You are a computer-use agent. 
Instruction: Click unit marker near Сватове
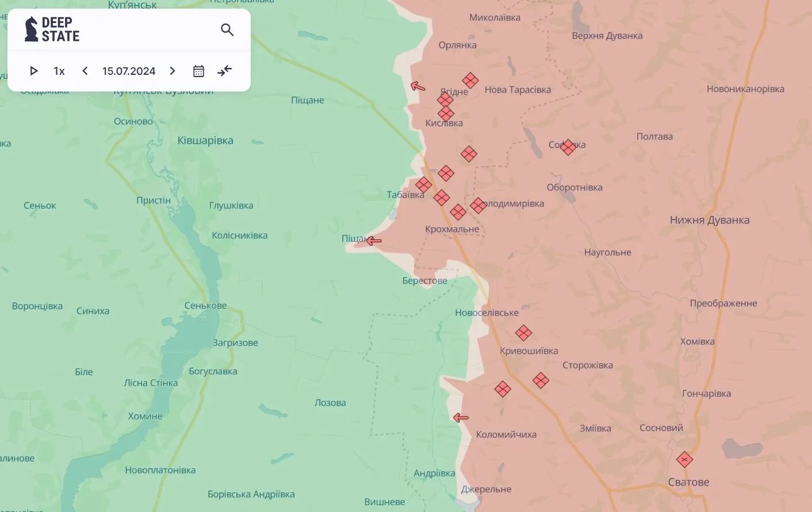pos(684,460)
